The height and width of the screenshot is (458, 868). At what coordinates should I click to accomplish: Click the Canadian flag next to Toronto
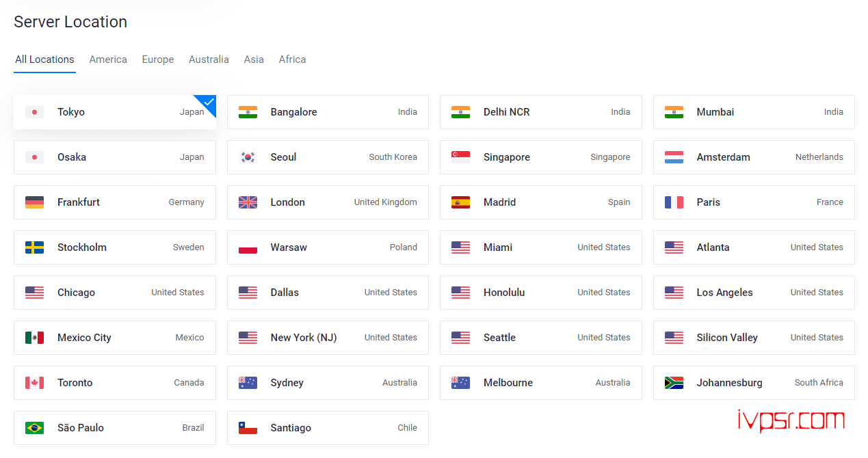(34, 383)
